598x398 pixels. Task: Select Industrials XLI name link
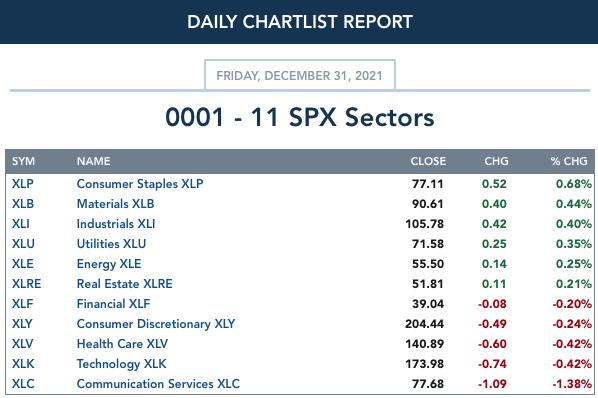(x=116, y=224)
